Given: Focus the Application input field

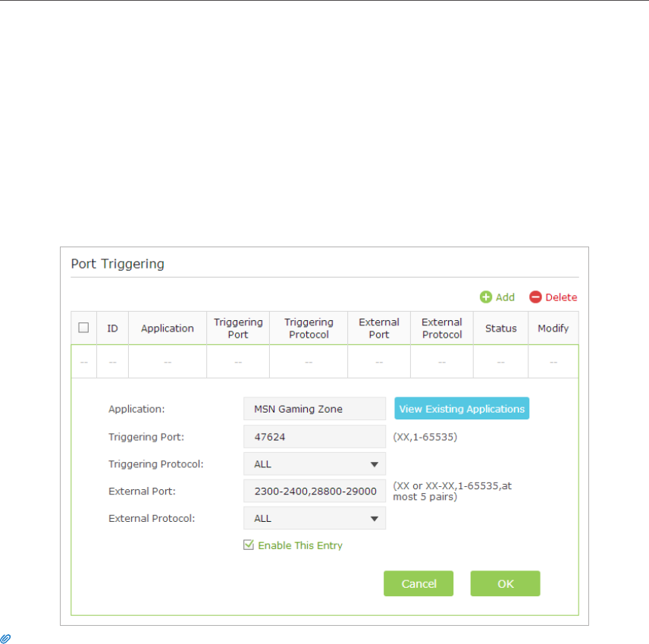Looking at the screenshot, I should (x=315, y=409).
